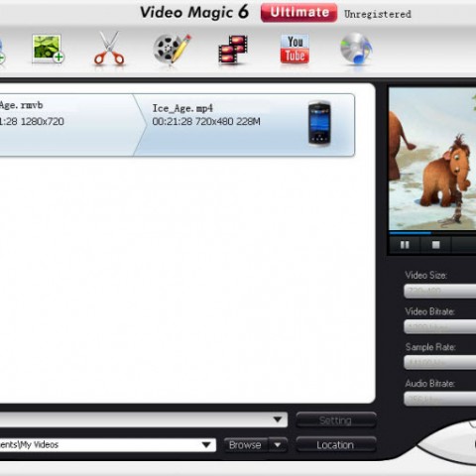476x476 pixels.
Task: Click the disc with music note icon
Action: [356, 49]
